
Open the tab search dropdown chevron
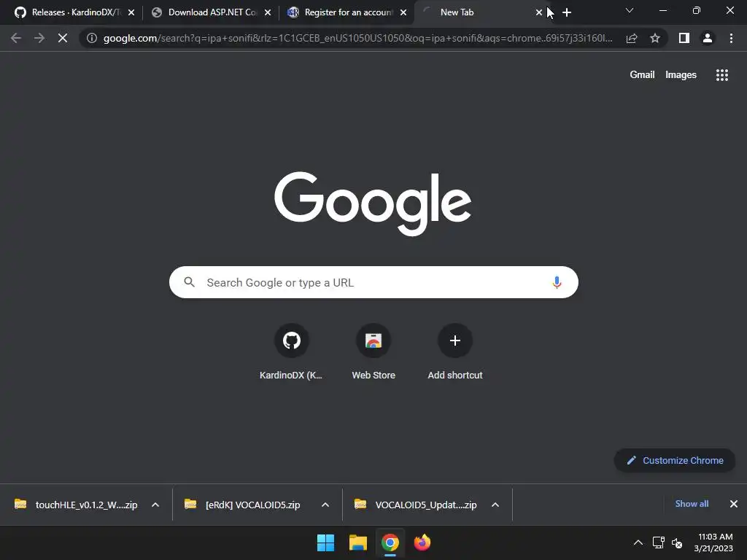[x=630, y=10]
